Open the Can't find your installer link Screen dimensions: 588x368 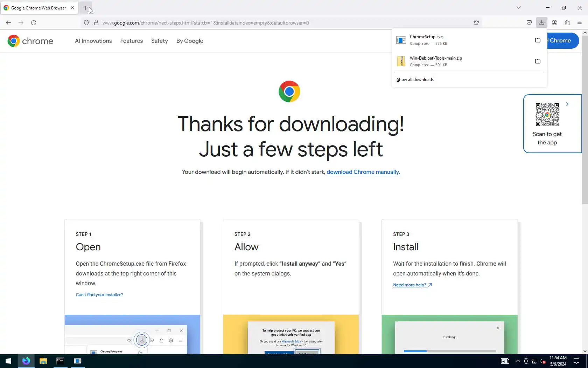click(x=99, y=295)
